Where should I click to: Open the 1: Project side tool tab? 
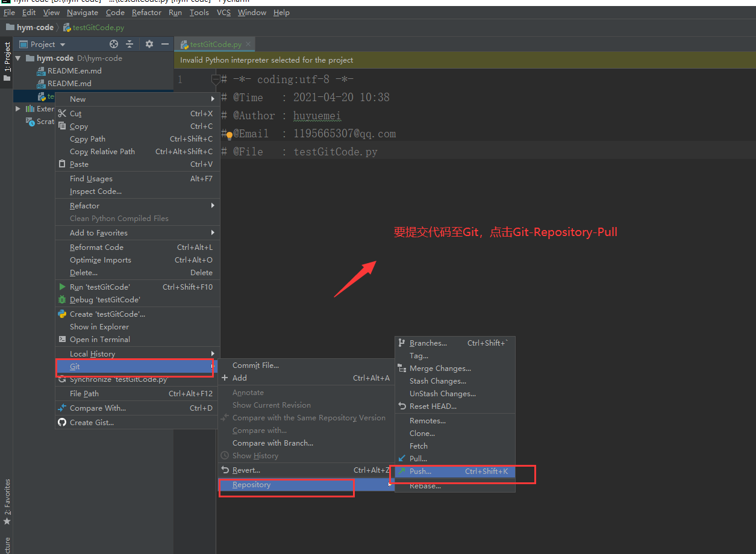(7, 63)
